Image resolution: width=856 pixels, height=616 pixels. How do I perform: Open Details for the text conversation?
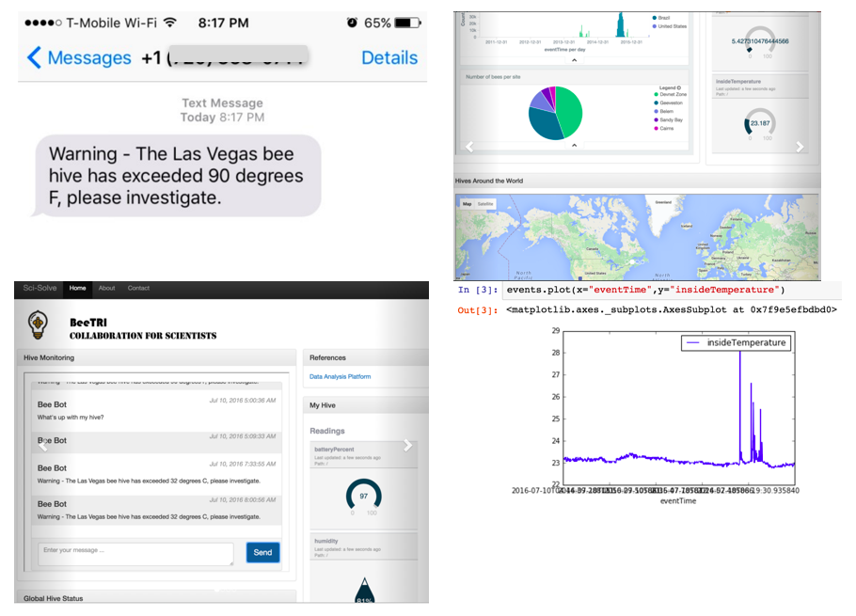coord(389,57)
